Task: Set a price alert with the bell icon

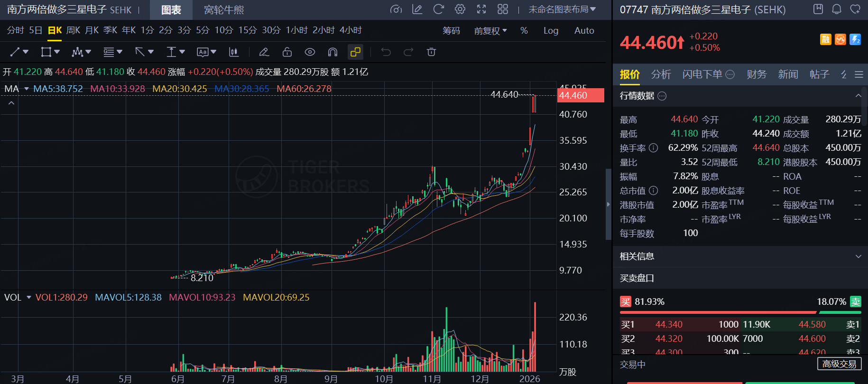Action: click(x=837, y=9)
